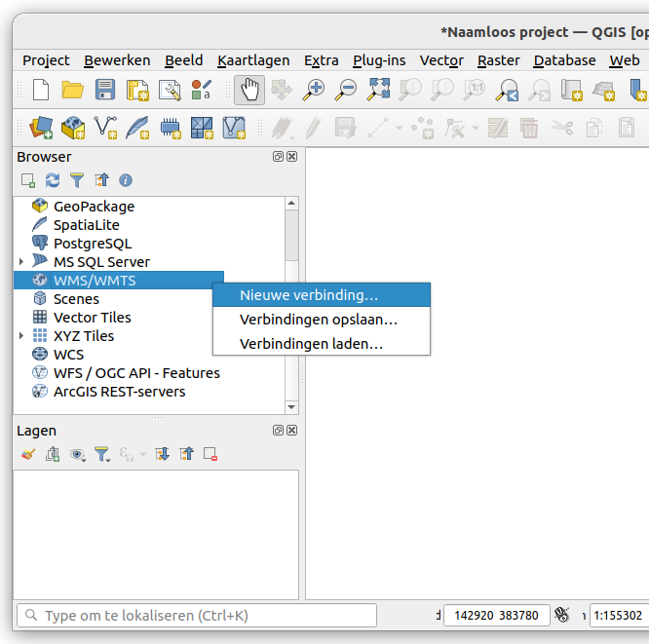Open the Project menu
Viewport: 649px width, 644px height.
click(46, 60)
